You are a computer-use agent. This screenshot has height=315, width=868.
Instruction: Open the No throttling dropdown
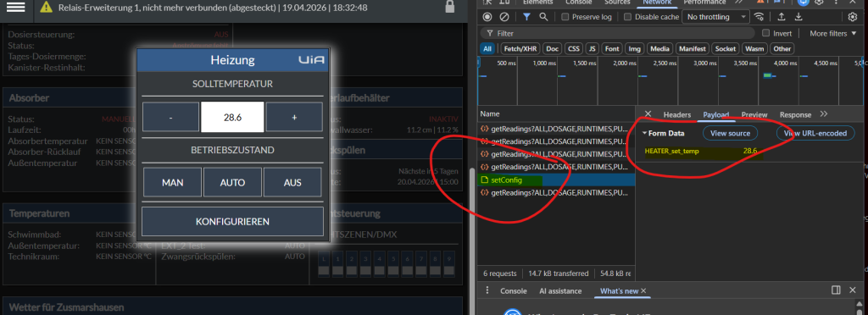[716, 17]
